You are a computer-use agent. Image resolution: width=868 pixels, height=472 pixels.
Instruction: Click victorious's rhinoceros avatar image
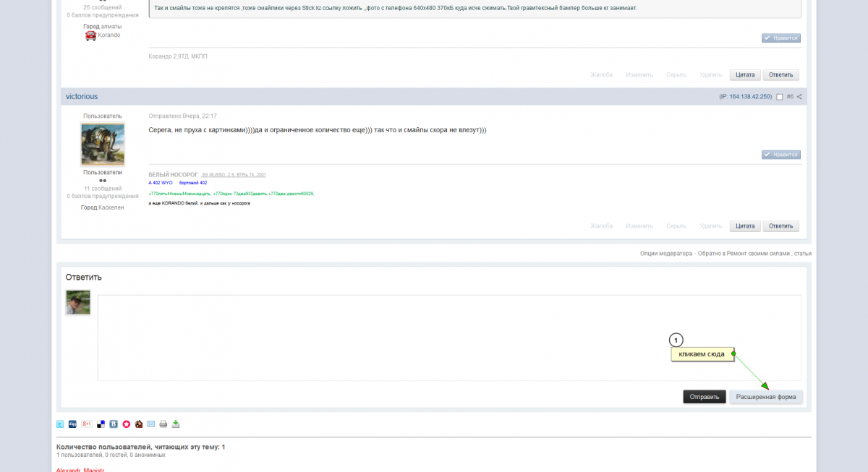pyautogui.click(x=103, y=145)
